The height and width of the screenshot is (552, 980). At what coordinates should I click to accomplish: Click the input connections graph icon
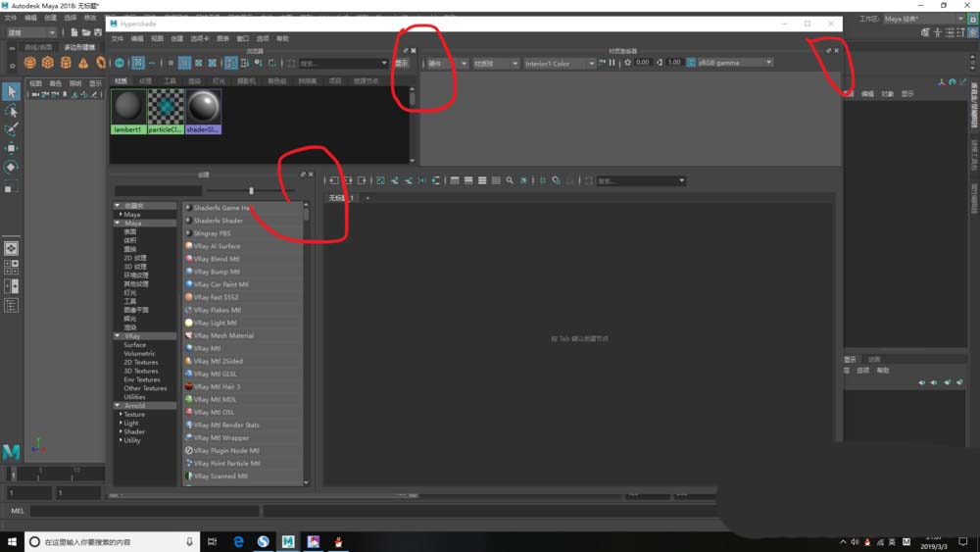pos(334,180)
